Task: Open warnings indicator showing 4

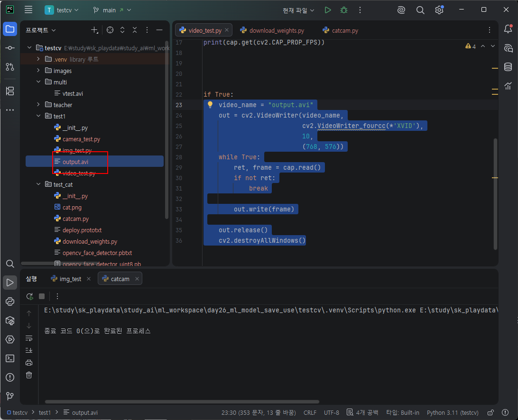Action: point(471,46)
